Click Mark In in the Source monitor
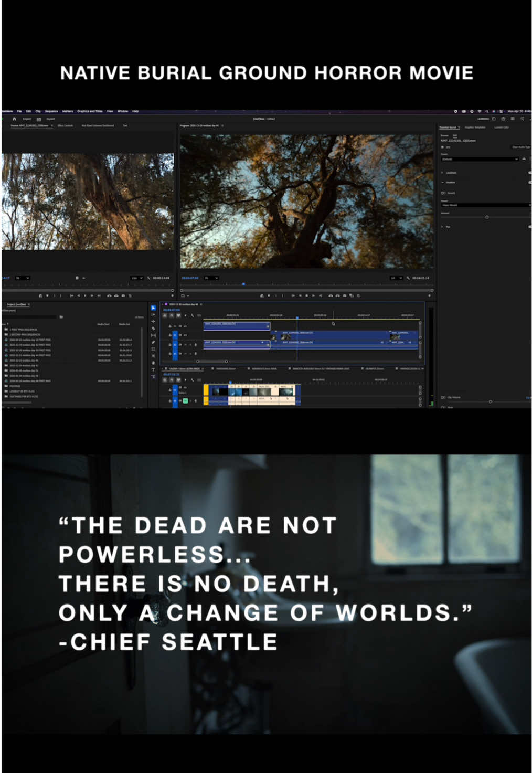This screenshot has width=532, height=773. point(55,295)
